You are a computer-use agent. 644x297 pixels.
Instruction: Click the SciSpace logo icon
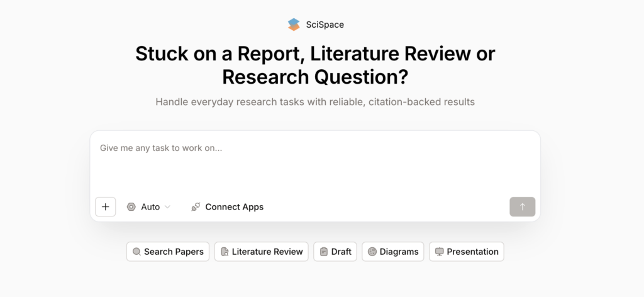click(x=294, y=25)
